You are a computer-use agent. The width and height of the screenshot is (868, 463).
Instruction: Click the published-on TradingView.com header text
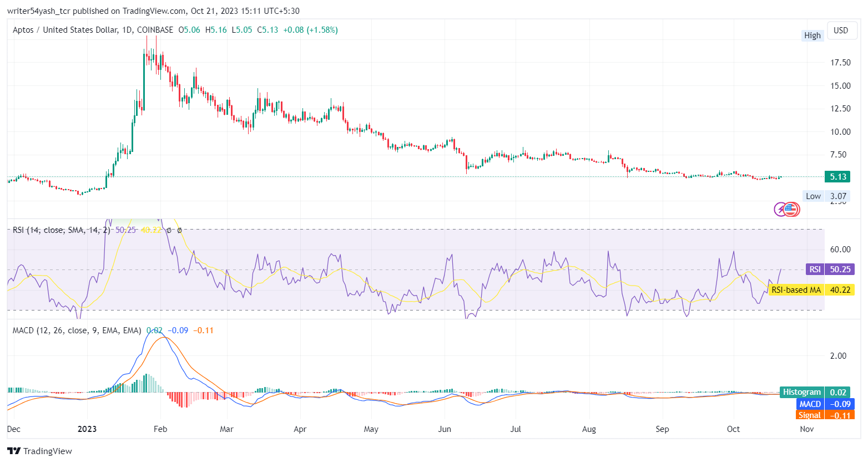click(153, 11)
